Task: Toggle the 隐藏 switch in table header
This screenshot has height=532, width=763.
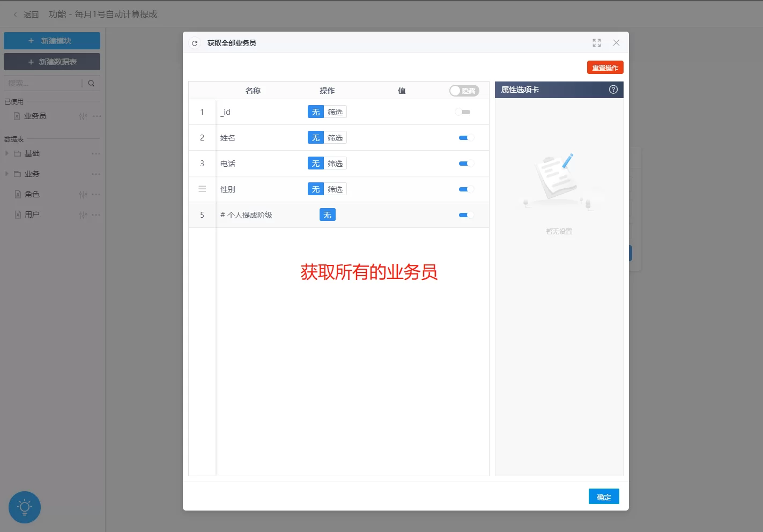Action: [x=464, y=91]
